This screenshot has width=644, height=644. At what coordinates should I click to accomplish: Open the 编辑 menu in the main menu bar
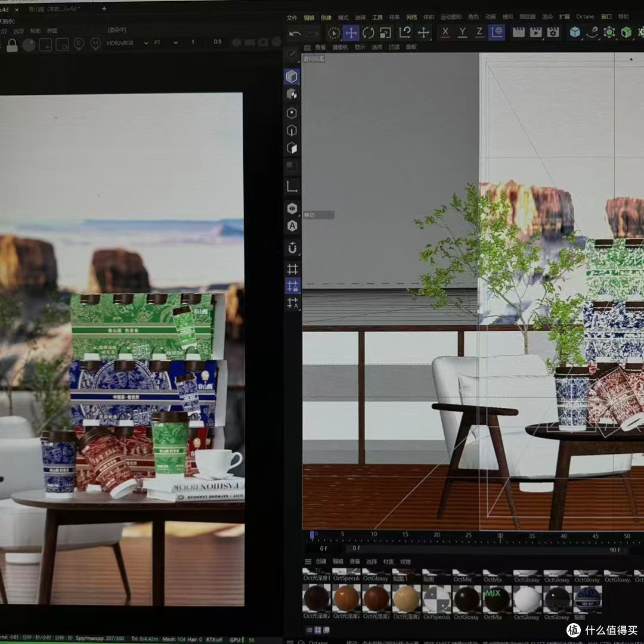point(309,17)
